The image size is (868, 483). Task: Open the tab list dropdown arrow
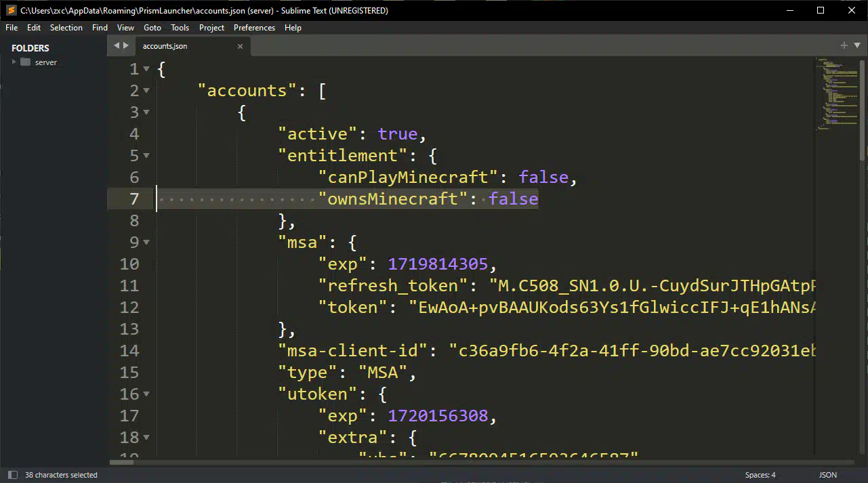click(857, 45)
